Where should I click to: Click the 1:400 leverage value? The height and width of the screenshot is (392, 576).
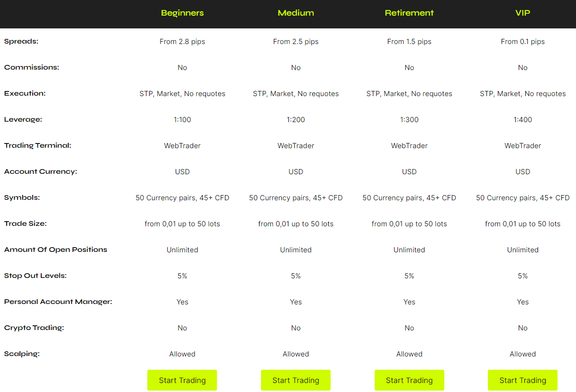[522, 120]
